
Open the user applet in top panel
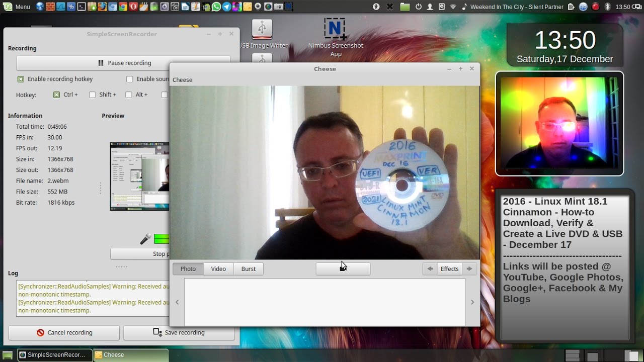430,7
